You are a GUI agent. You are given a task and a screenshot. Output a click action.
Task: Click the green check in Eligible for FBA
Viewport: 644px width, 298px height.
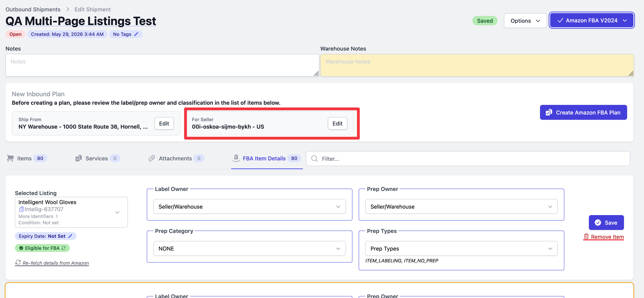tap(21, 248)
